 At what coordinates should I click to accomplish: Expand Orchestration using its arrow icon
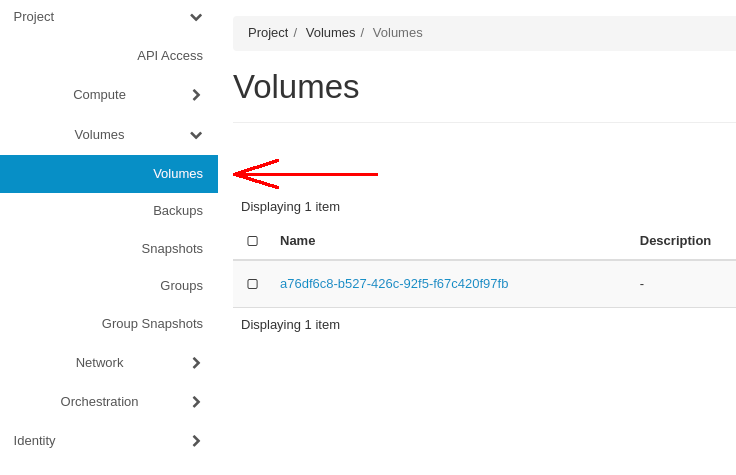196,402
